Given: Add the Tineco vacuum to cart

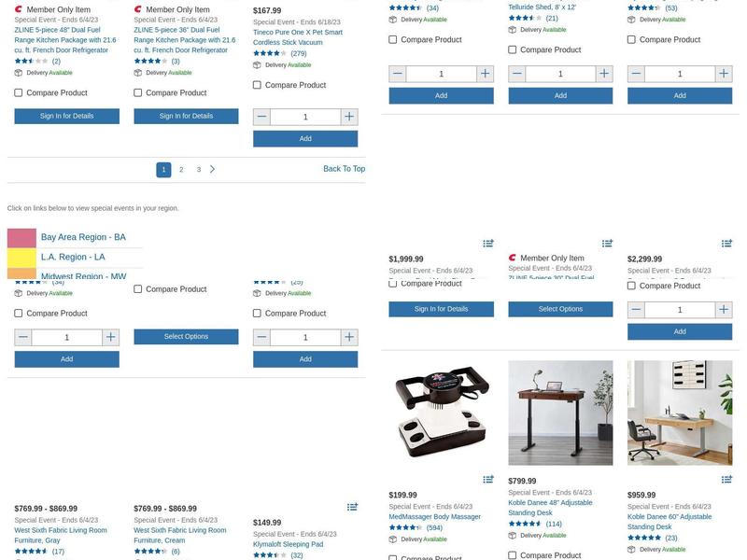Looking at the screenshot, I should 305,138.
